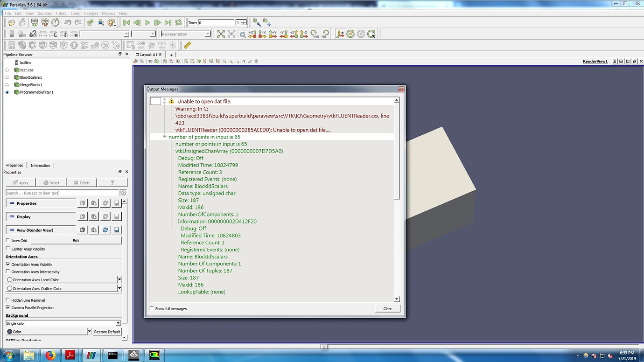Click the Calculator filter icon
Image resolution: width=644 pixels, height=362 pixels.
click(12, 45)
